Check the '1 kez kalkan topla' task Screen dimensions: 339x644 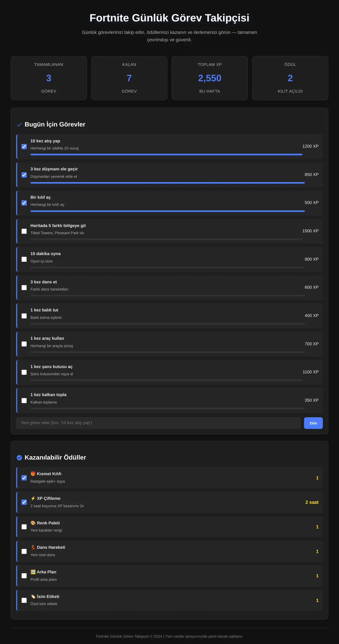coord(24,400)
